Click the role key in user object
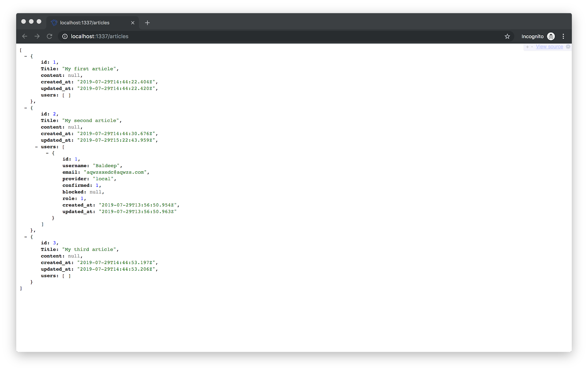The image size is (588, 371). (70, 199)
